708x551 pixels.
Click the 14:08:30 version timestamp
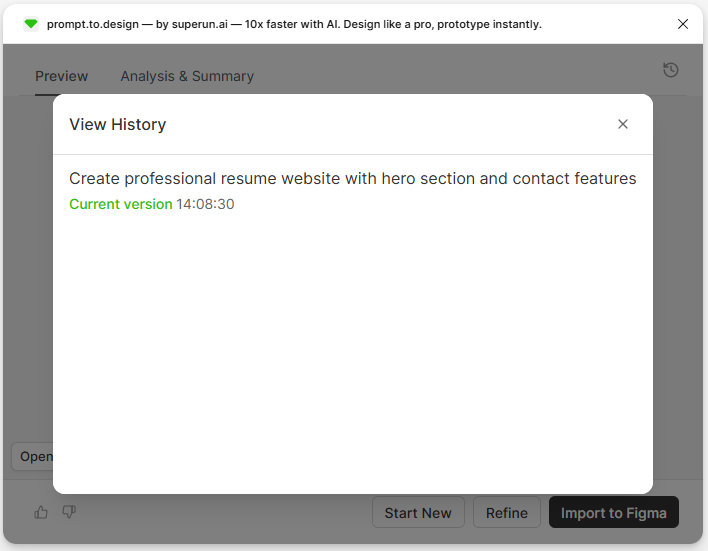point(205,204)
